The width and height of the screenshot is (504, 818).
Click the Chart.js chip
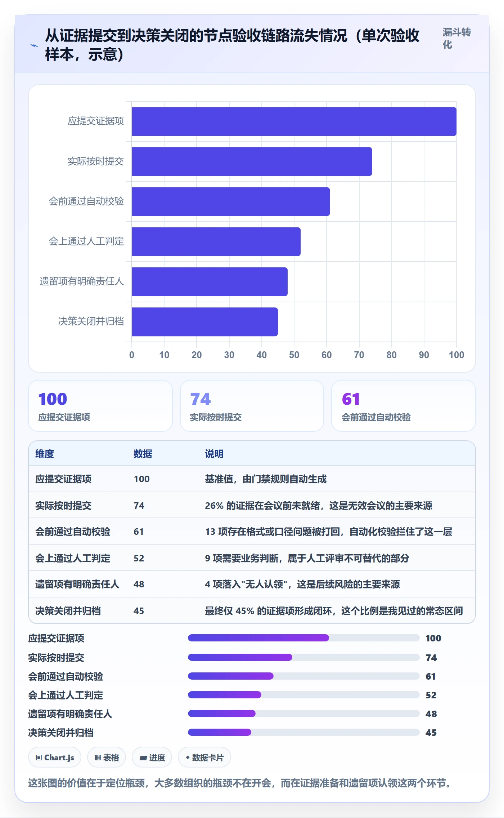(55, 757)
